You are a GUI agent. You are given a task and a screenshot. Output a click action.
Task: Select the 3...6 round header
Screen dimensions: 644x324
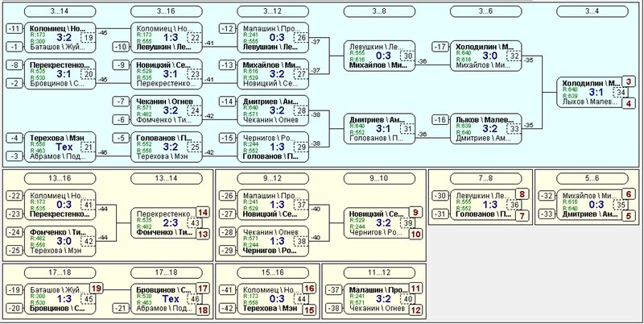(485, 11)
